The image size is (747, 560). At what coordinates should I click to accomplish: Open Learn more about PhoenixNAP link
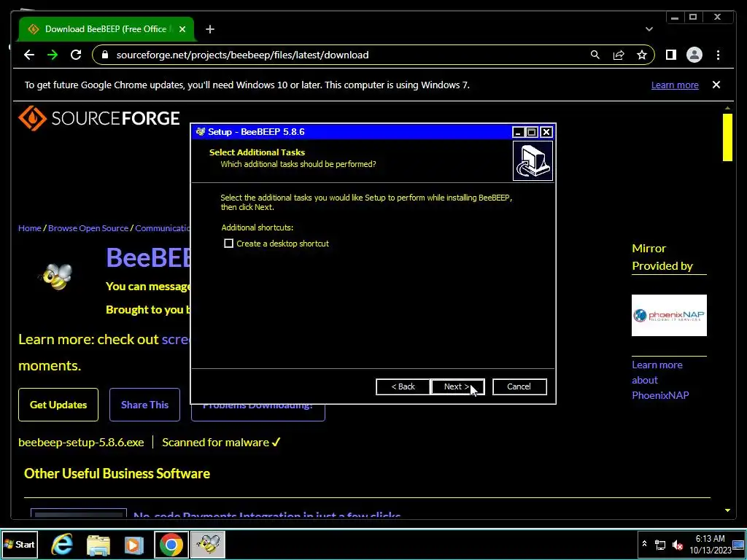coord(660,380)
